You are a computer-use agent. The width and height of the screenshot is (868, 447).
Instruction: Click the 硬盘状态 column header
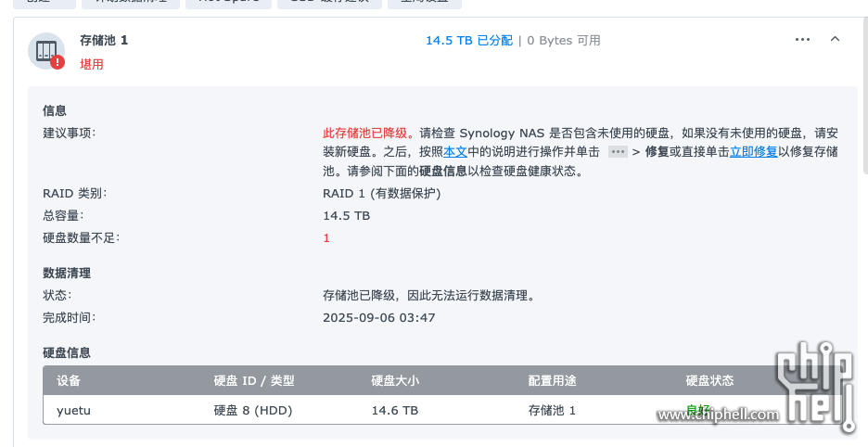[x=709, y=381]
